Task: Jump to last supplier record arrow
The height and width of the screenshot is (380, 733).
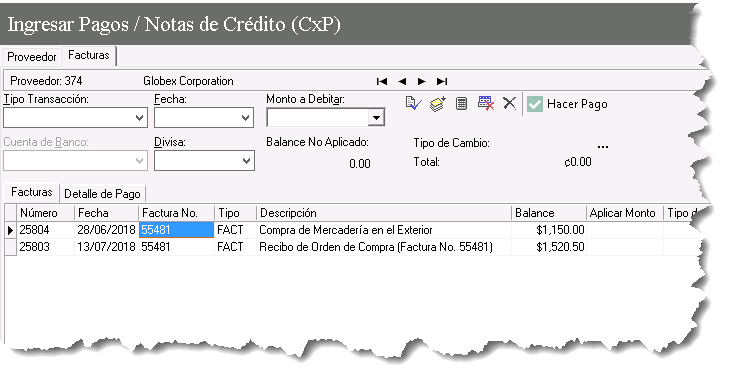Action: tap(442, 81)
